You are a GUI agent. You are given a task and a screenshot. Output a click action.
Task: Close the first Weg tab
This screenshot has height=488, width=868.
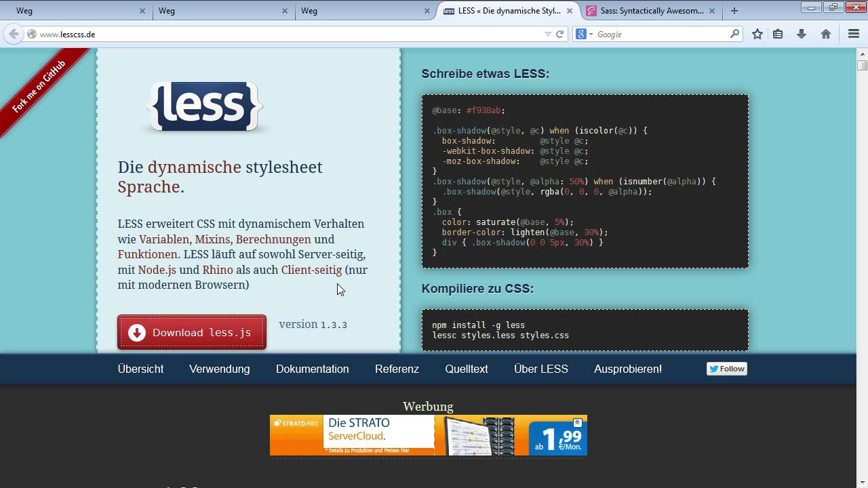click(142, 11)
